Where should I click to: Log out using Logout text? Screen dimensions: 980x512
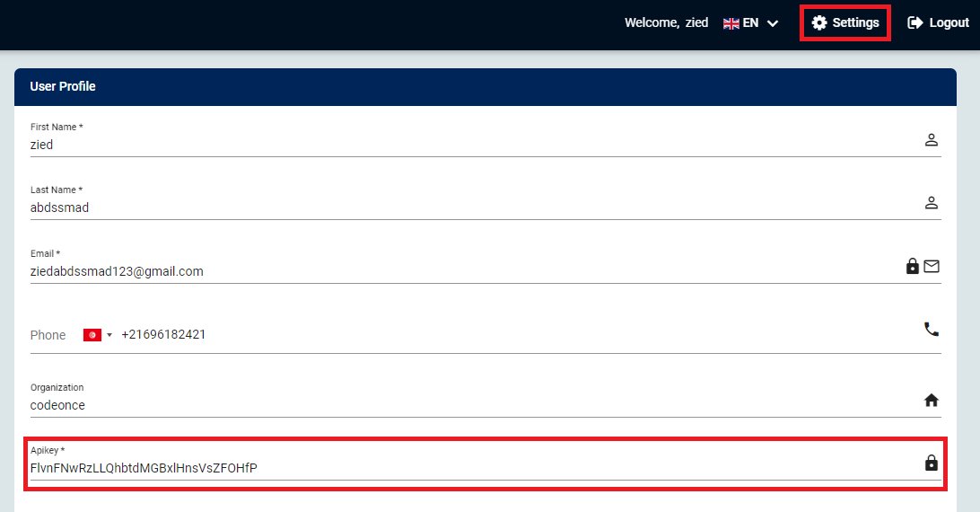(949, 23)
